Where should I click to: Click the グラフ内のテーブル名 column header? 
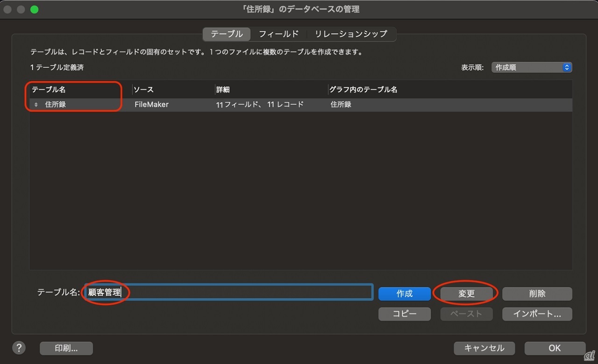tap(363, 90)
